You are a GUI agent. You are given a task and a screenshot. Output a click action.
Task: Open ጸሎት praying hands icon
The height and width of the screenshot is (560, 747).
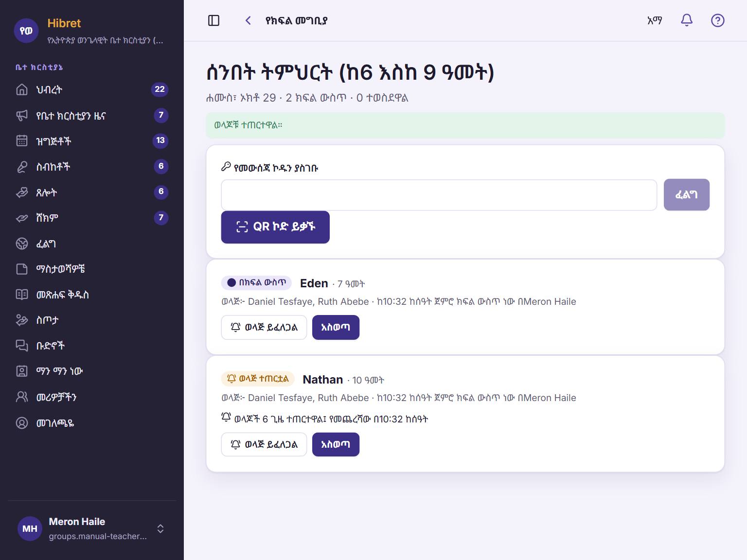[x=22, y=192]
